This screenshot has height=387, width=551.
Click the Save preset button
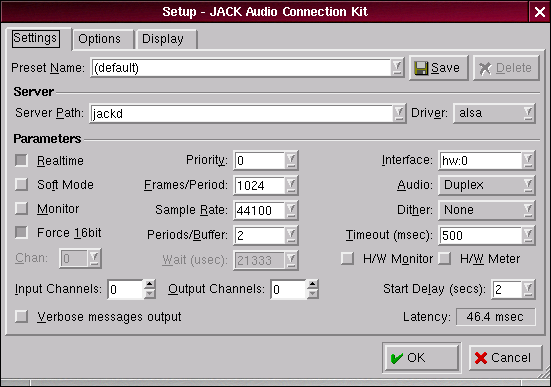click(439, 68)
